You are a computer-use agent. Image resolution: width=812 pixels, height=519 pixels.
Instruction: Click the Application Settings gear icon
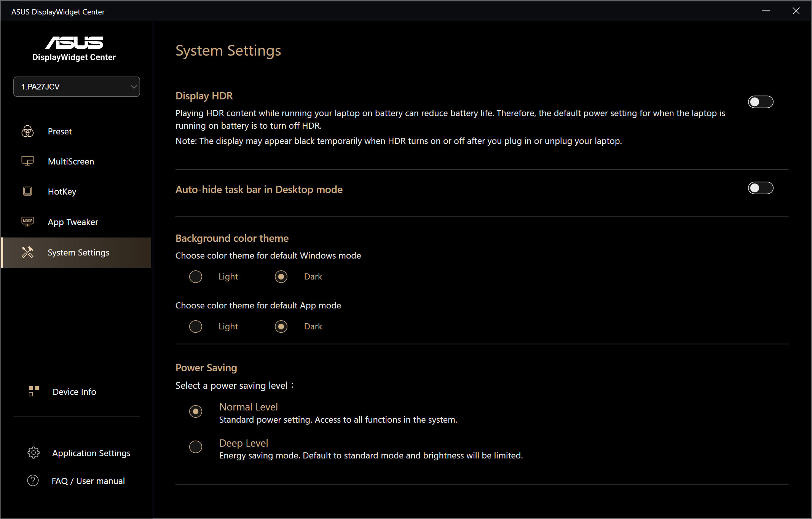(34, 453)
